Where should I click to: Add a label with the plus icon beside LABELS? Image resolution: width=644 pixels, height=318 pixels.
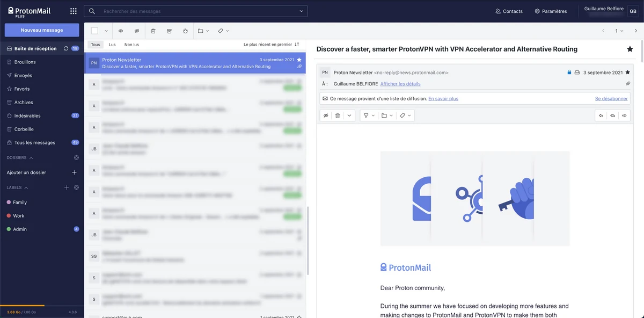(x=67, y=187)
